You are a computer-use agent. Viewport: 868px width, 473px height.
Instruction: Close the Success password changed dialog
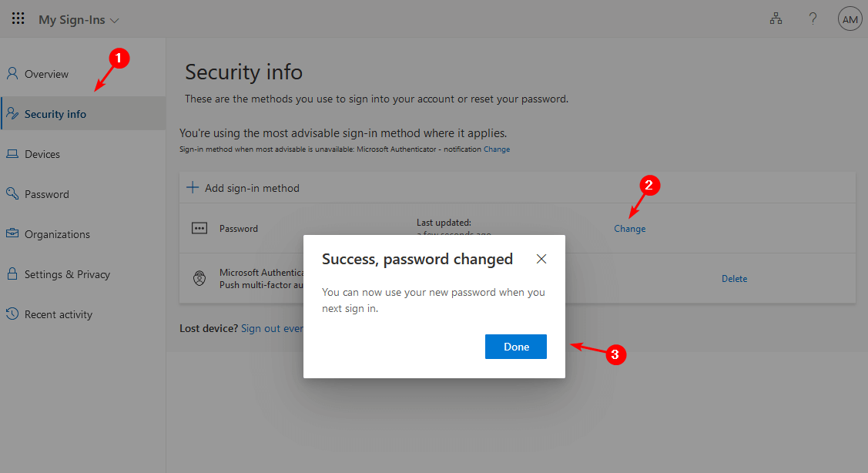(x=541, y=259)
